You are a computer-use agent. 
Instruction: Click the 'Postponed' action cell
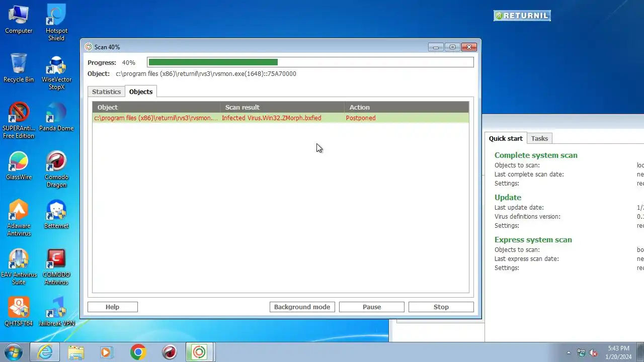point(361,118)
